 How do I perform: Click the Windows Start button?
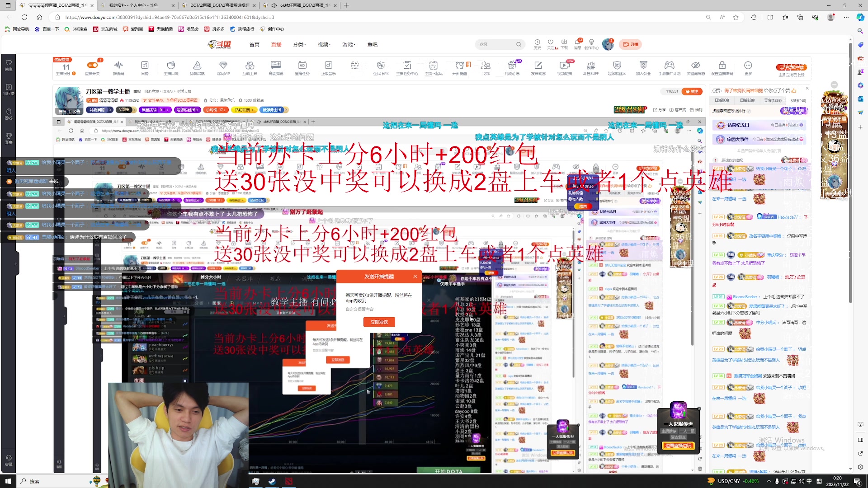coord(8,481)
